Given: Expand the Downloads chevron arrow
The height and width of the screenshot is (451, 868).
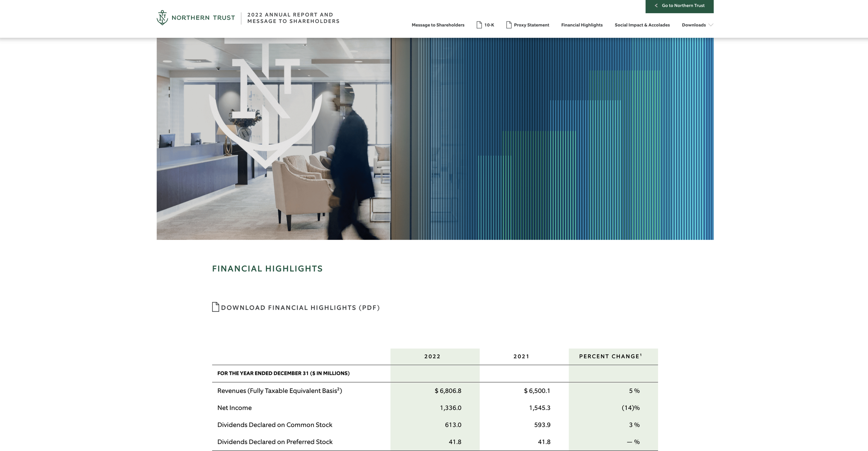Looking at the screenshot, I should tap(711, 25).
